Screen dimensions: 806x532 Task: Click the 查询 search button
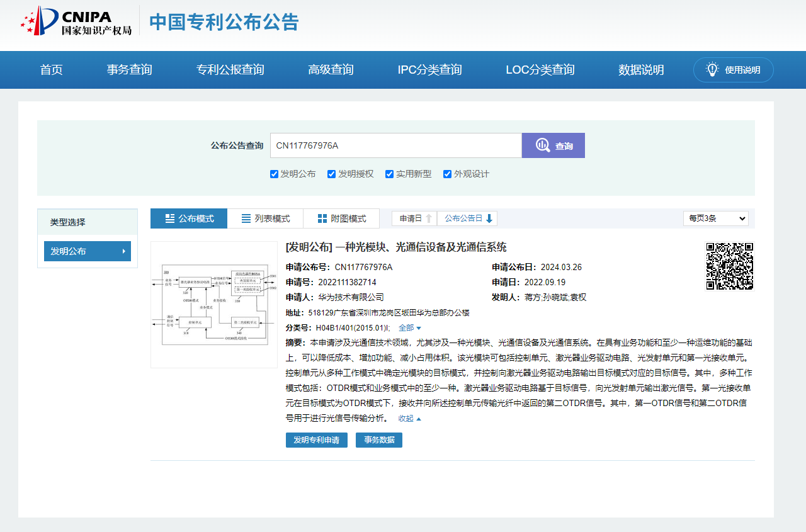pos(553,145)
